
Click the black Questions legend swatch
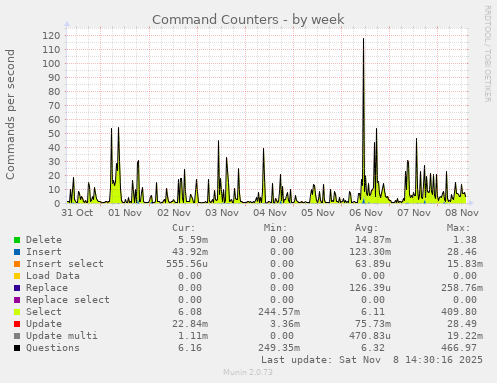17,348
